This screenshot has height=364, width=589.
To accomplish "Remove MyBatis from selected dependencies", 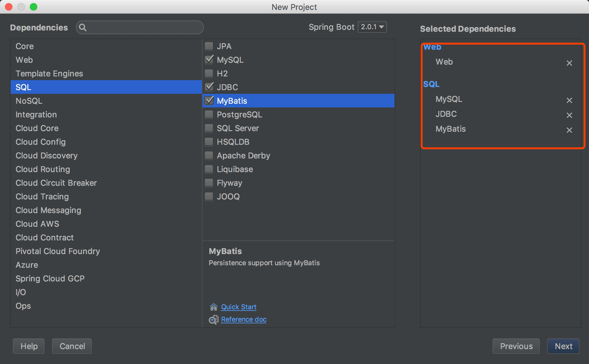I will [x=569, y=130].
